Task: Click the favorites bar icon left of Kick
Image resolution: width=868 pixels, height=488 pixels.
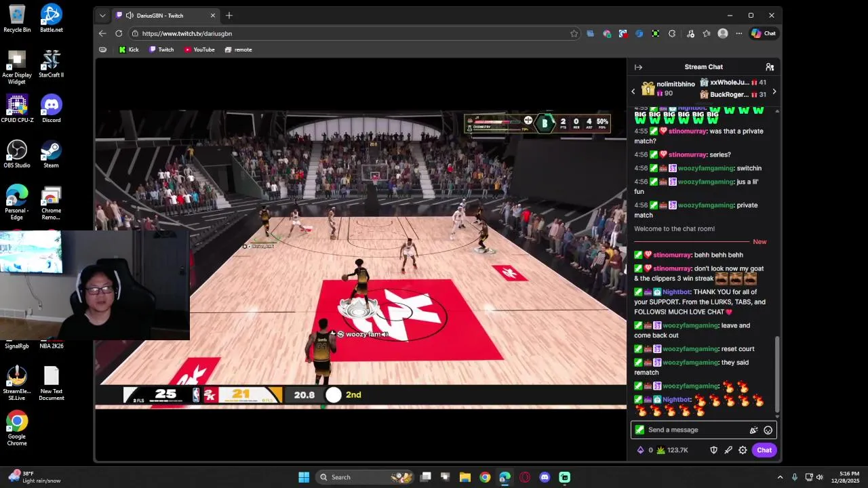Action: (x=102, y=49)
